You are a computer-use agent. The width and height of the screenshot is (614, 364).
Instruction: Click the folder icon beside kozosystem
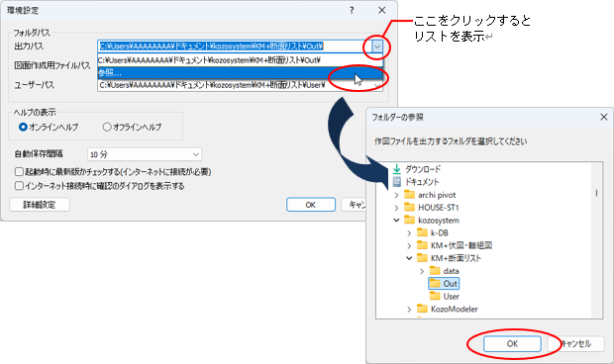[410, 220]
